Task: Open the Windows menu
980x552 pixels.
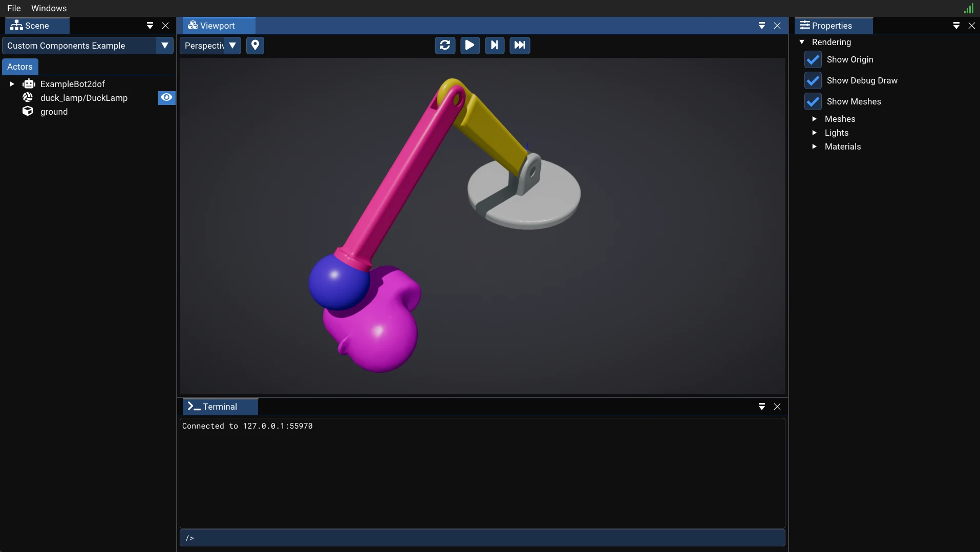Action: pos(49,8)
